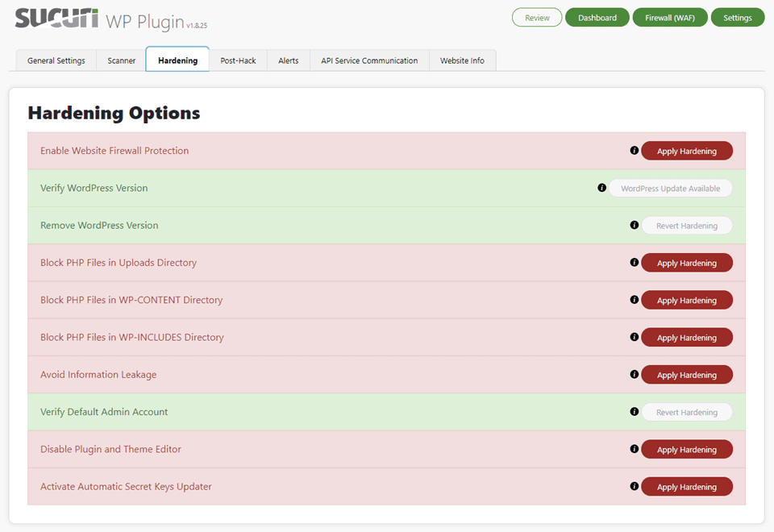Screen dimensions: 774x532
Task: Click the Firewall (WAF) button
Action: tap(670, 17)
